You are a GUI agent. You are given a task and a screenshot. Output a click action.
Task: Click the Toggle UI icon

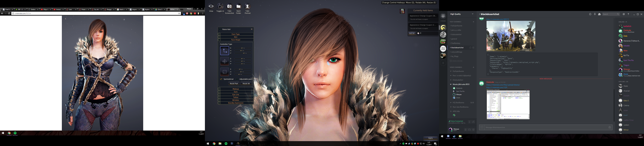[220, 6]
